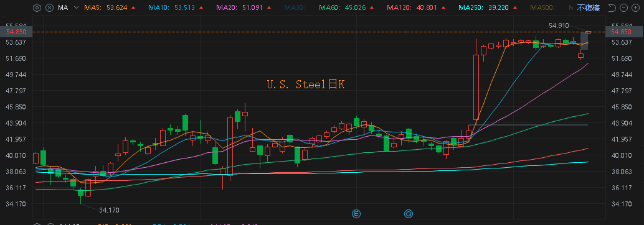Screen dimensions: 644x225
Task: Reset chart view with undo arrow icon
Action: [612, 7]
